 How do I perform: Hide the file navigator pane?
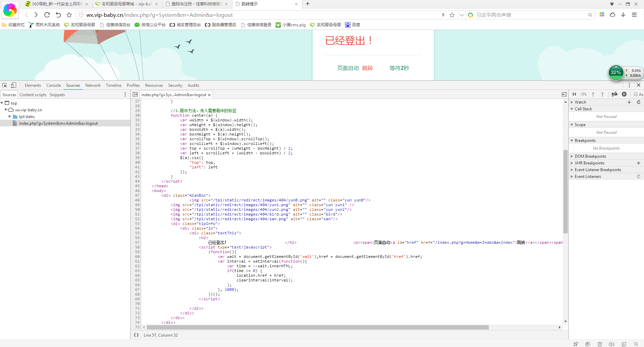click(135, 95)
